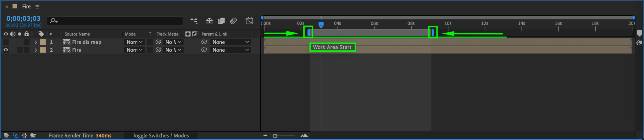Viewport: 644px width, 140px height.
Task: Click the Render Time pane snail icon
Action: coord(33,136)
